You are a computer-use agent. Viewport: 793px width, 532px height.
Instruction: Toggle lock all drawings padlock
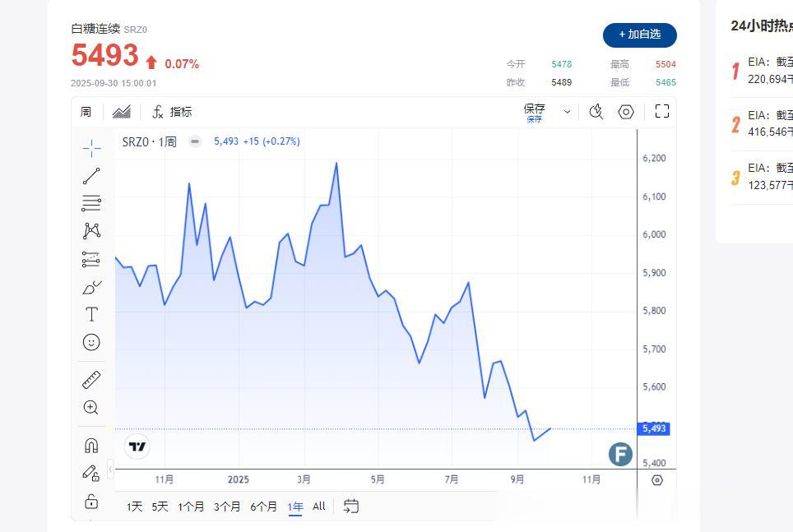91,501
